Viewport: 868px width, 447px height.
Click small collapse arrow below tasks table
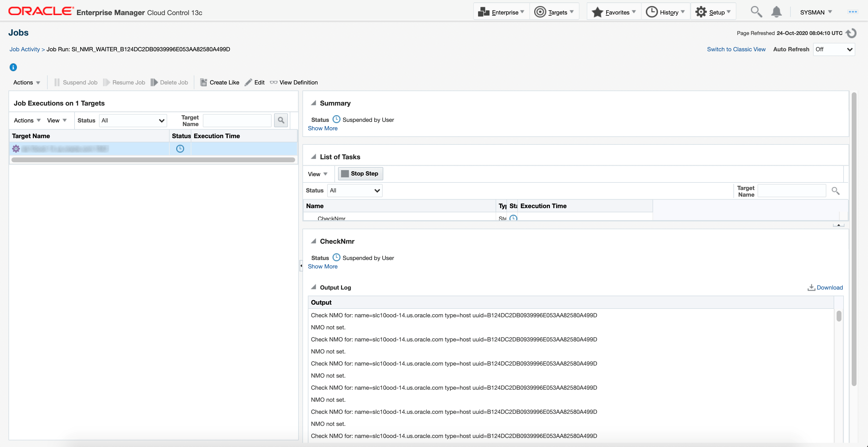point(838,225)
